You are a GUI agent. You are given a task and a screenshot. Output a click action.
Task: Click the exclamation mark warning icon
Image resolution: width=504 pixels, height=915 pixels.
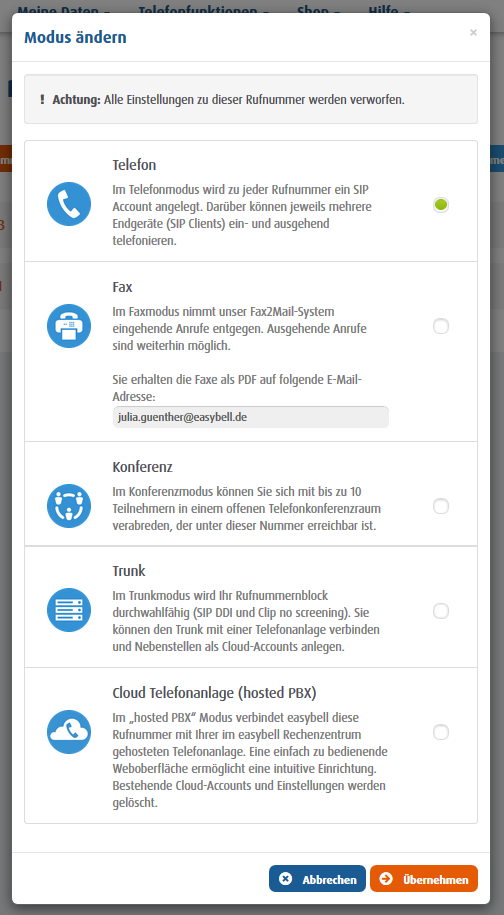[x=42, y=100]
